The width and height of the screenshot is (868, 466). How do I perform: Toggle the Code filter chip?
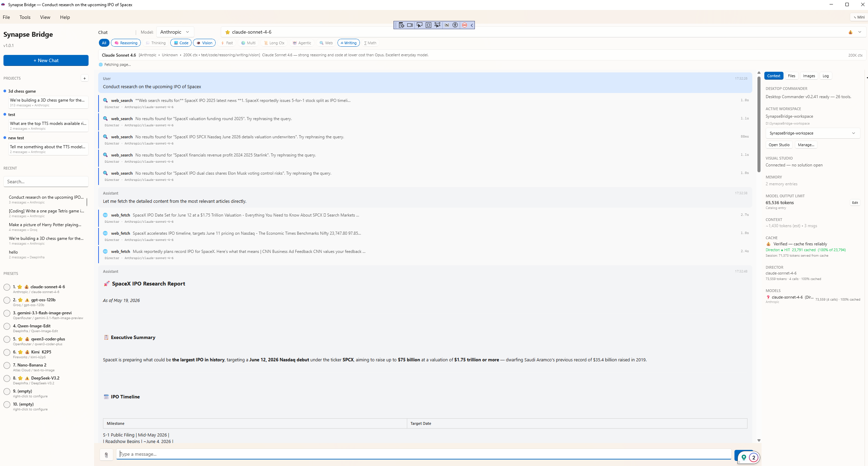(181, 43)
